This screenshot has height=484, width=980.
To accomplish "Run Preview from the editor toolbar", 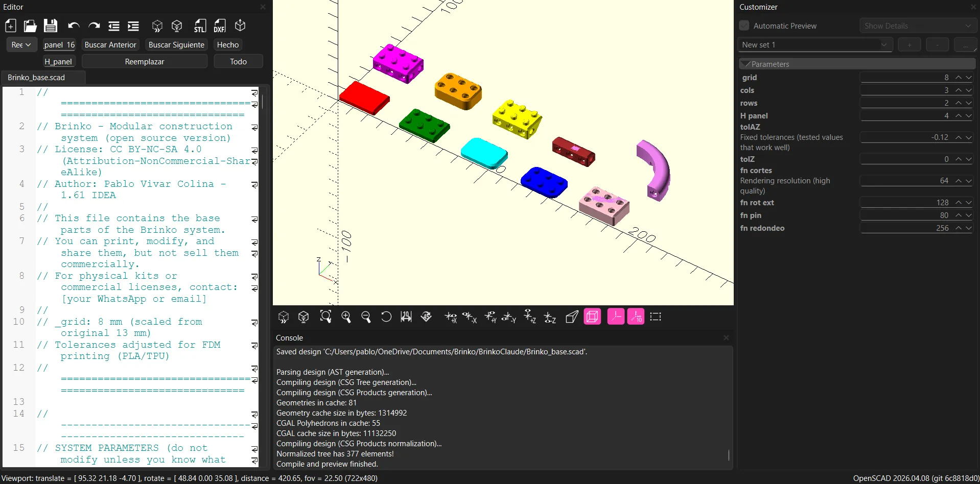I will coord(157,26).
